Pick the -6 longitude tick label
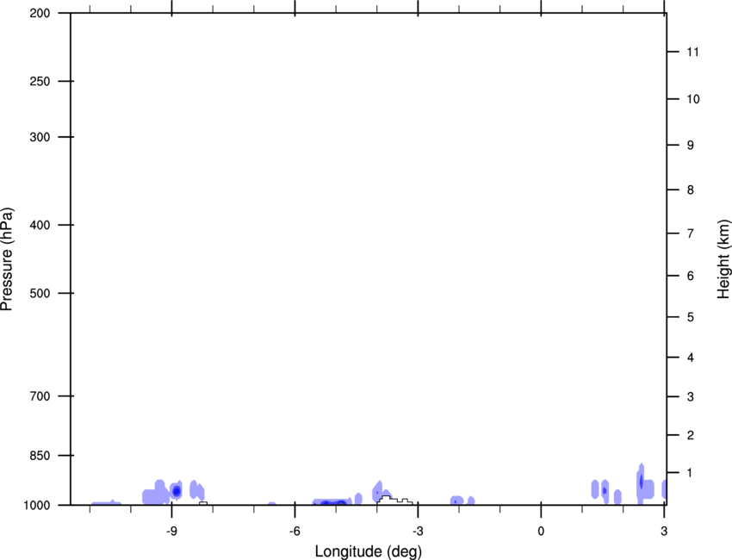This screenshot has height=560, width=732. (295, 531)
